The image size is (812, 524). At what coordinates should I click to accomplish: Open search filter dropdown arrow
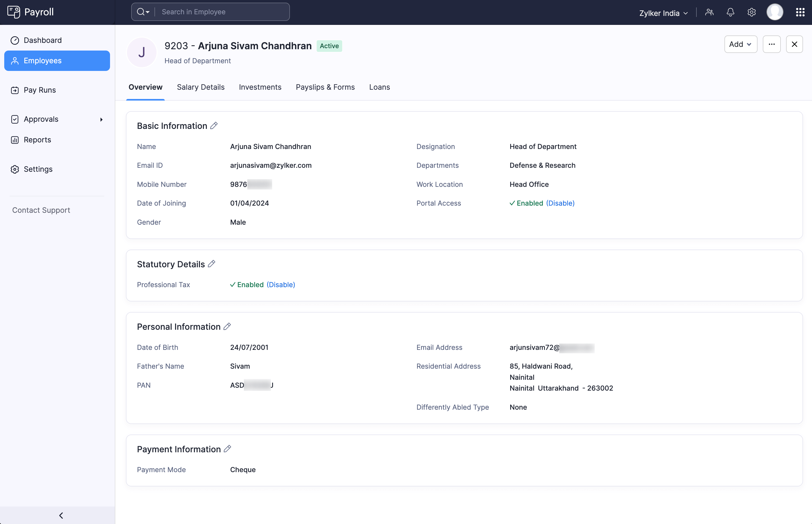(x=148, y=12)
